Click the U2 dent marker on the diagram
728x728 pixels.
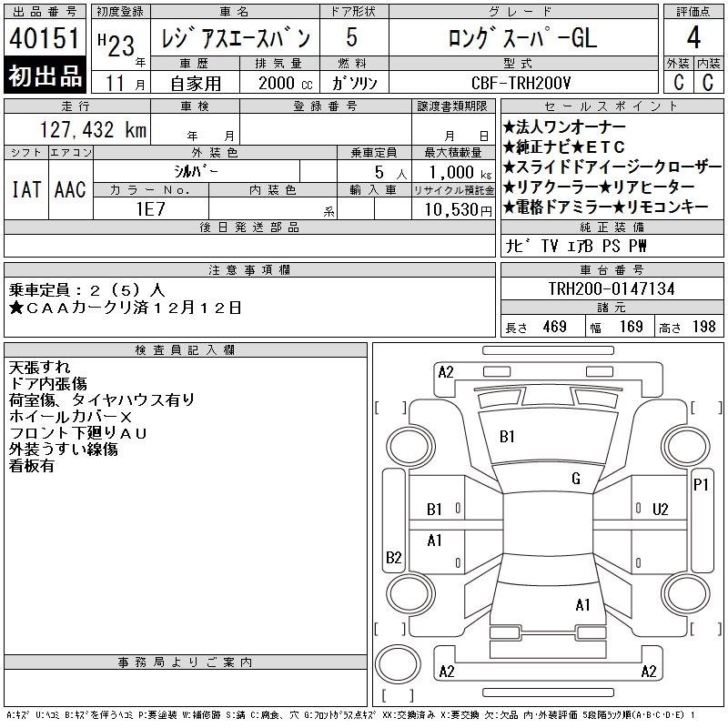point(661,509)
